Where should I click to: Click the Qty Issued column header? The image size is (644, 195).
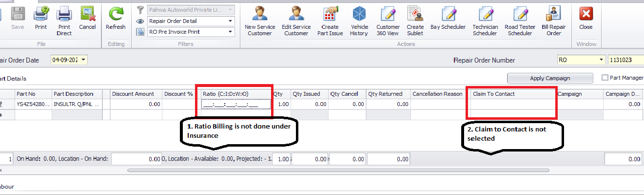[x=310, y=94]
